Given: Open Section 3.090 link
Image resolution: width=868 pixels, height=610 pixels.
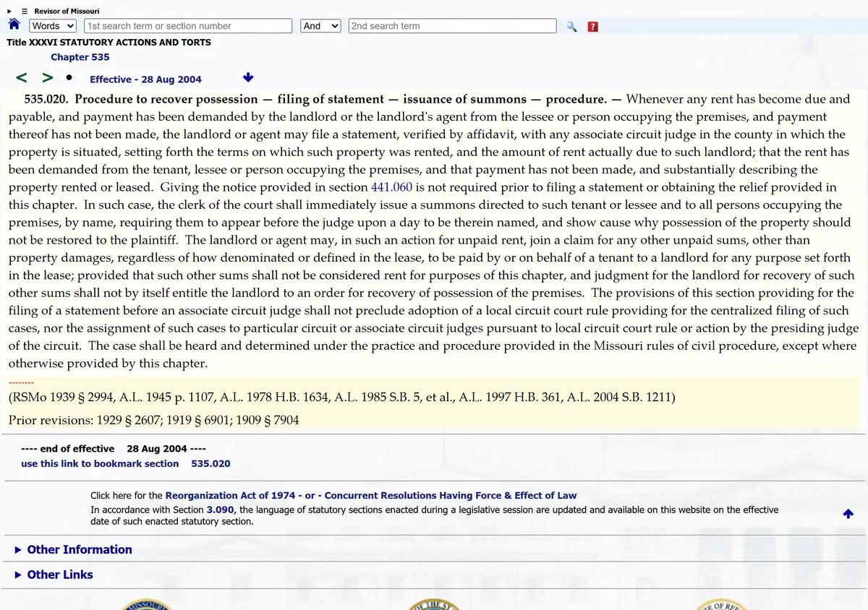Looking at the screenshot, I should (221, 510).
